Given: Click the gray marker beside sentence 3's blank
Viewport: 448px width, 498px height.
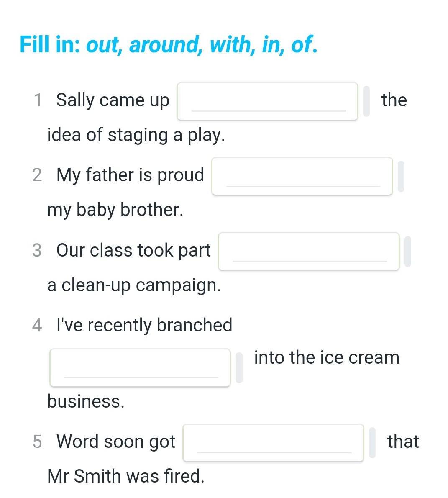Looking at the screenshot, I should tap(408, 252).
